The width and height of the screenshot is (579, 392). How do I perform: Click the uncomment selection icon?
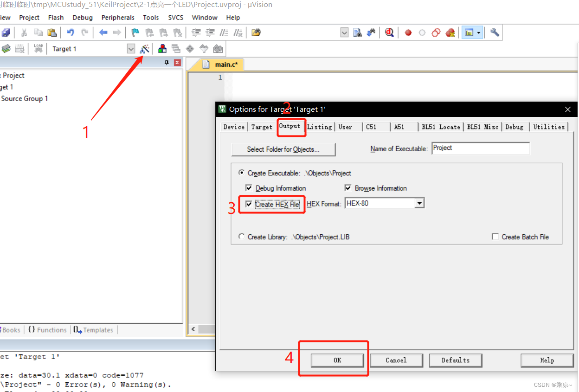(x=238, y=32)
